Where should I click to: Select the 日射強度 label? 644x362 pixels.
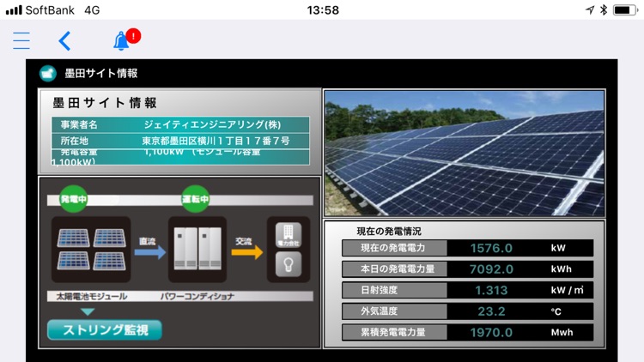point(379,290)
